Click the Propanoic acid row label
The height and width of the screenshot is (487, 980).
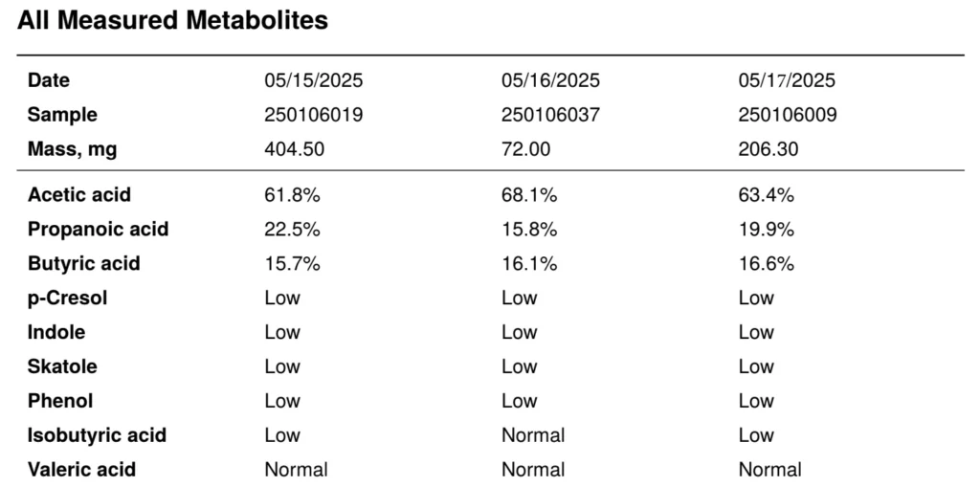98,230
